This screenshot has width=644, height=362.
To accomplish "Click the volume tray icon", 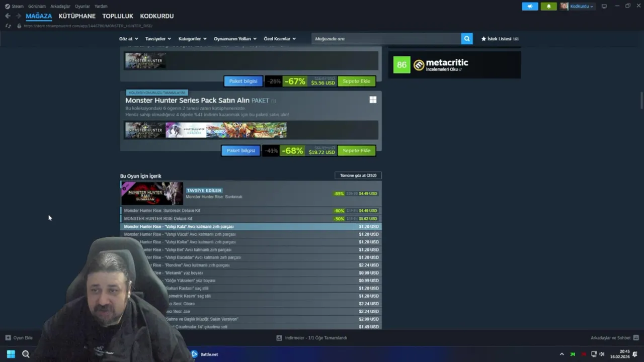I will pyautogui.click(x=602, y=354).
